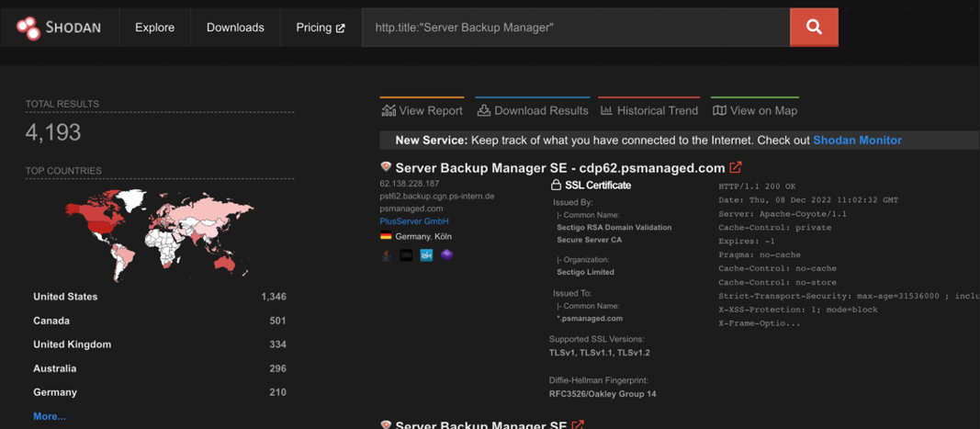Click 'TLSv1, TLSv1.1, TLSv1.2' versions text
980x429 pixels.
[x=600, y=354]
